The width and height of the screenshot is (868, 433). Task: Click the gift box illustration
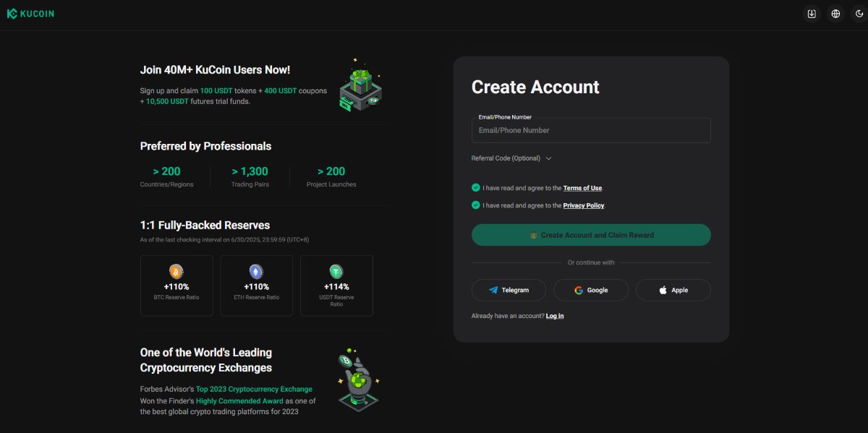point(359,87)
